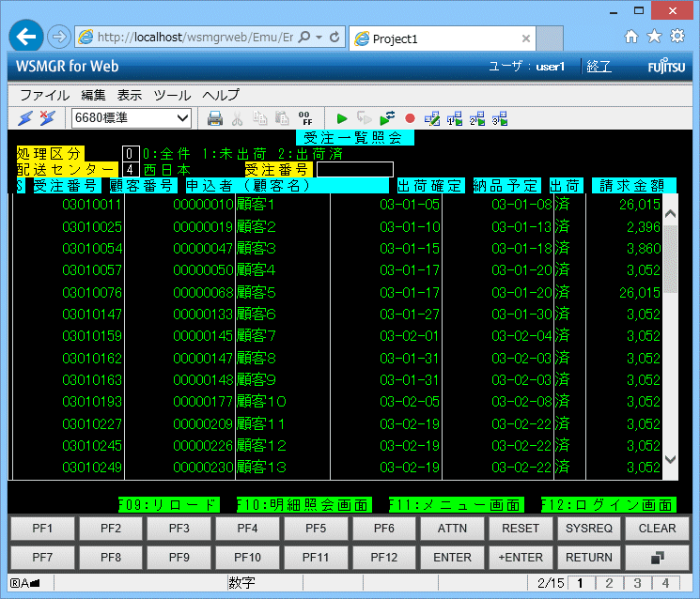
Task: Click the connect session lightning icon
Action: 25,118
